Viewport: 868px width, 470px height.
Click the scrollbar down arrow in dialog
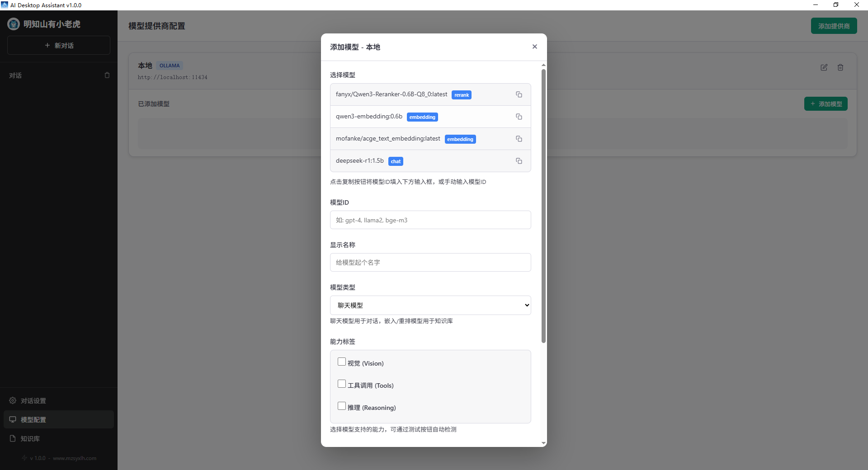pyautogui.click(x=543, y=443)
